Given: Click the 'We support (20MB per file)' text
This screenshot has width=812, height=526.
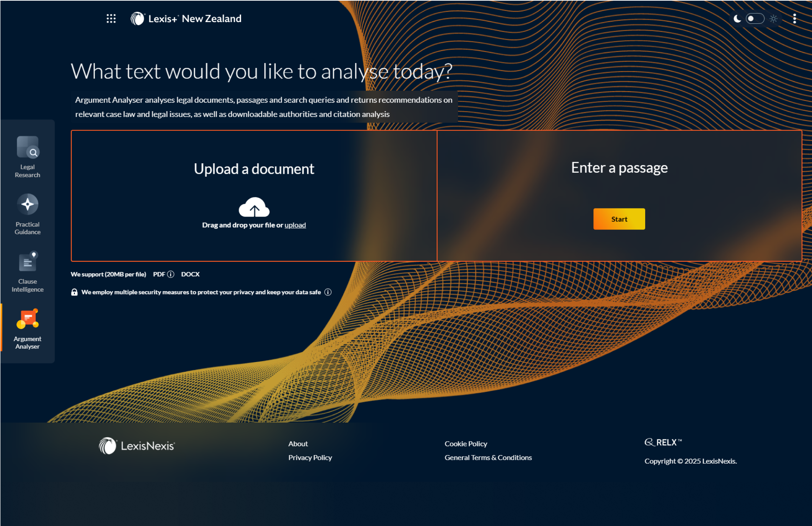Looking at the screenshot, I should click(108, 274).
